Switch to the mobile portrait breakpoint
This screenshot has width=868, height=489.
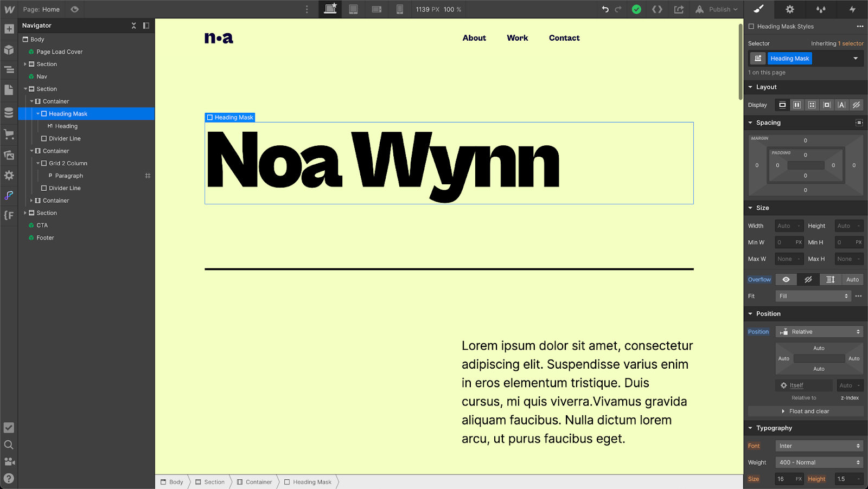click(400, 9)
